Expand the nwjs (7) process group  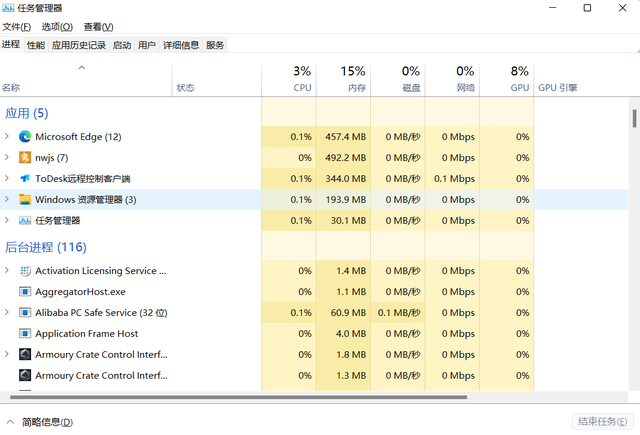tap(7, 157)
